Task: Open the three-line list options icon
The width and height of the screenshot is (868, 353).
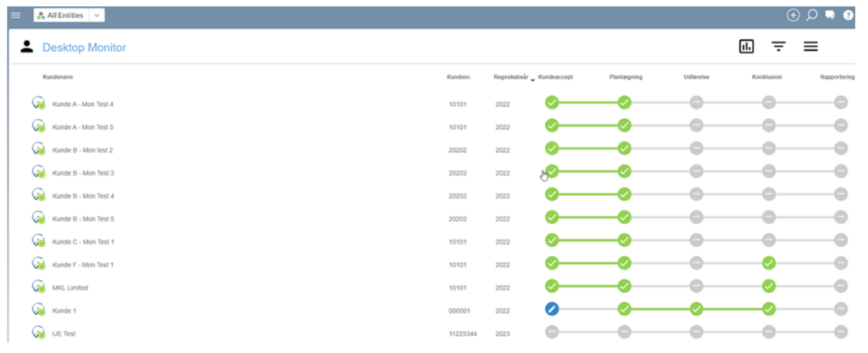Action: click(x=810, y=47)
